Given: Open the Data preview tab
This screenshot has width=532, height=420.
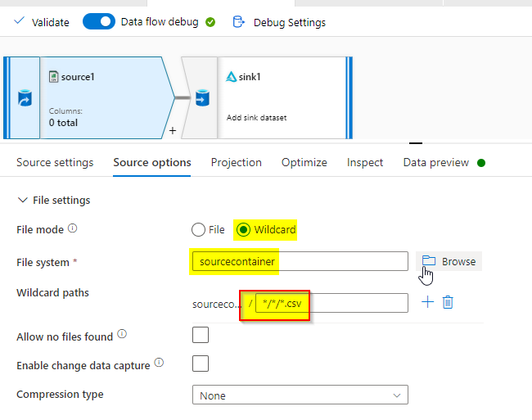Looking at the screenshot, I should tap(435, 162).
